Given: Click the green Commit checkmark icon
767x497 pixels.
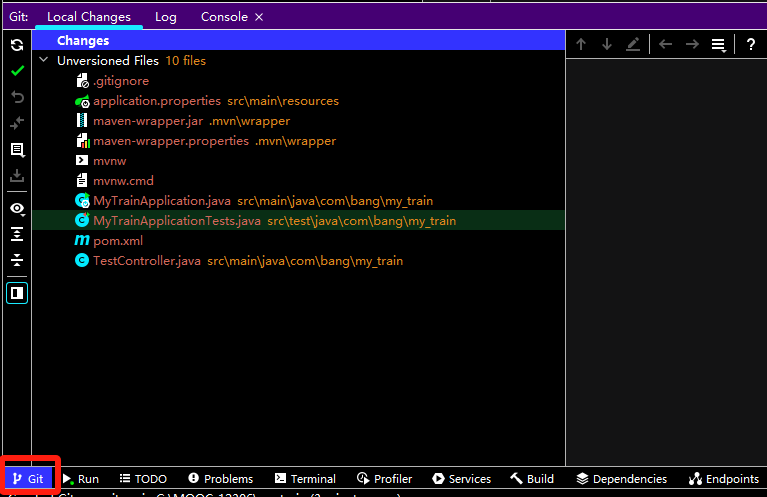Looking at the screenshot, I should pos(17,71).
